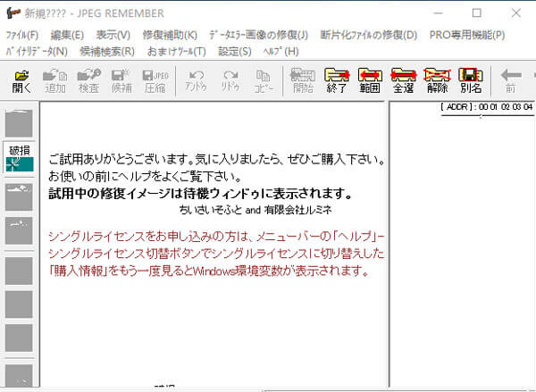Viewport: 536px width, 392px height.
Task: Open the PRO専用機能(P) menu
Action: pos(467,35)
